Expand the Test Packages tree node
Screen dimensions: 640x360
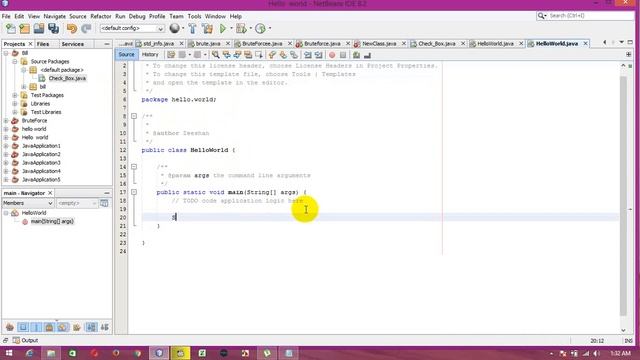(x=15, y=95)
